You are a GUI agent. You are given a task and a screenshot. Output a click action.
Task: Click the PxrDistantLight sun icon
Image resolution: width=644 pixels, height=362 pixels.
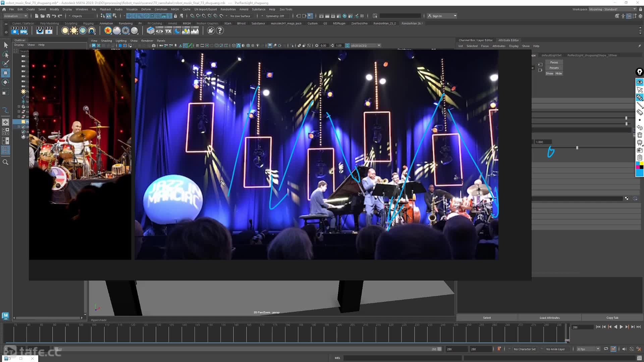tap(74, 31)
